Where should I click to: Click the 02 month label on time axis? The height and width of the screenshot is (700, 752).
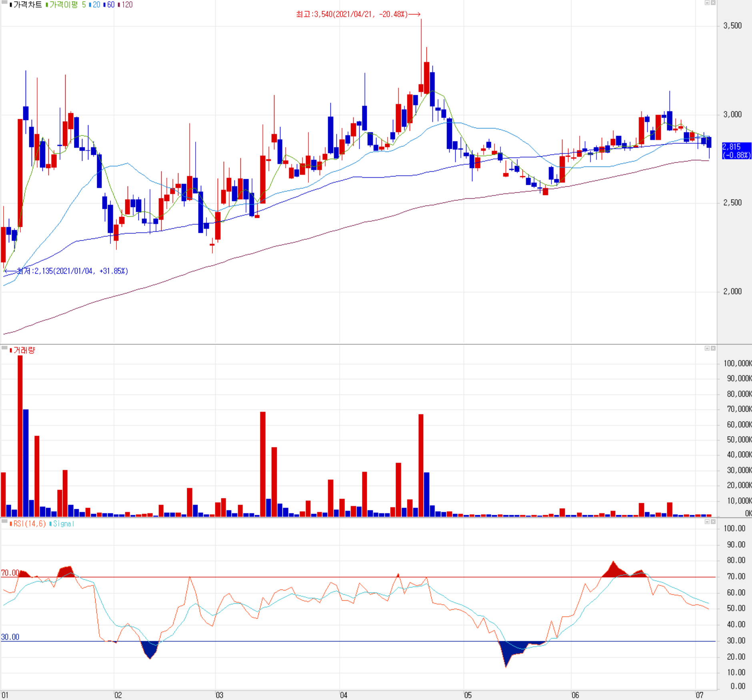click(118, 695)
